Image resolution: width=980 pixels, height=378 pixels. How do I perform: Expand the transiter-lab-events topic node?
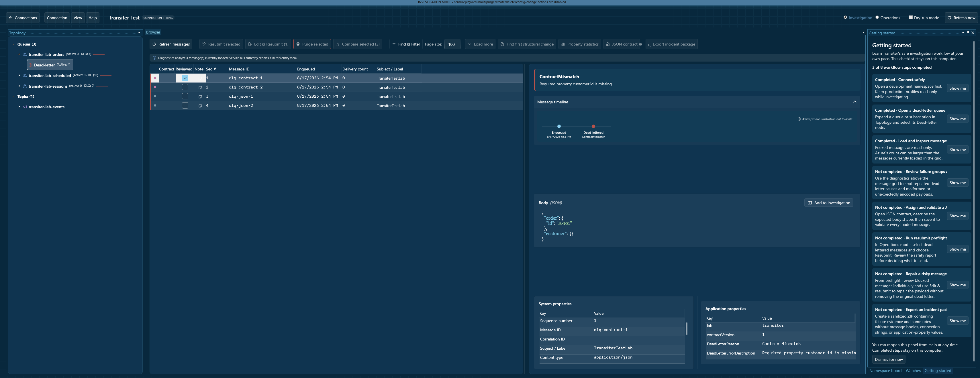tap(19, 107)
